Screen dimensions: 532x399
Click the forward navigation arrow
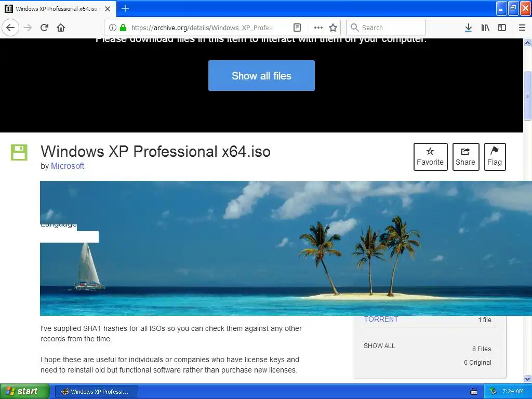28,28
